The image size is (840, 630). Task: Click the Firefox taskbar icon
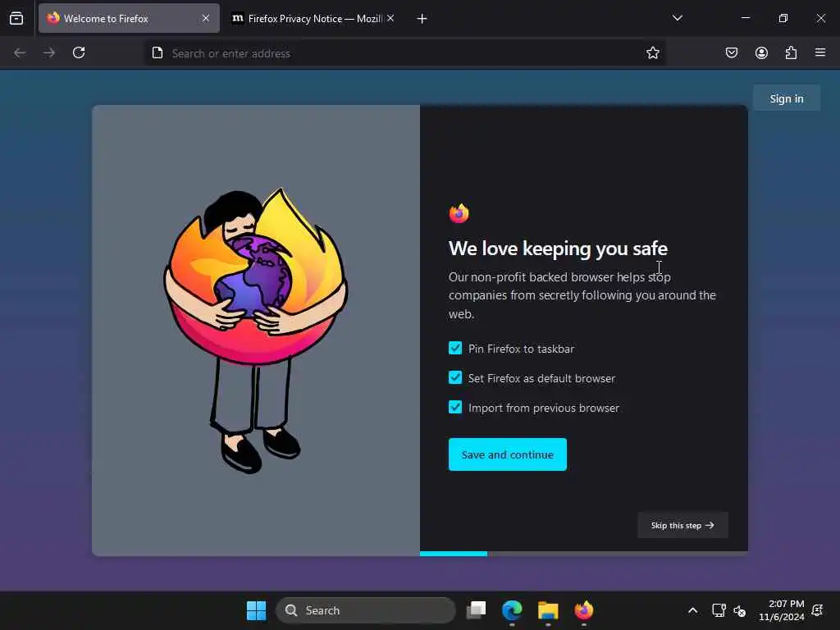tap(584, 610)
